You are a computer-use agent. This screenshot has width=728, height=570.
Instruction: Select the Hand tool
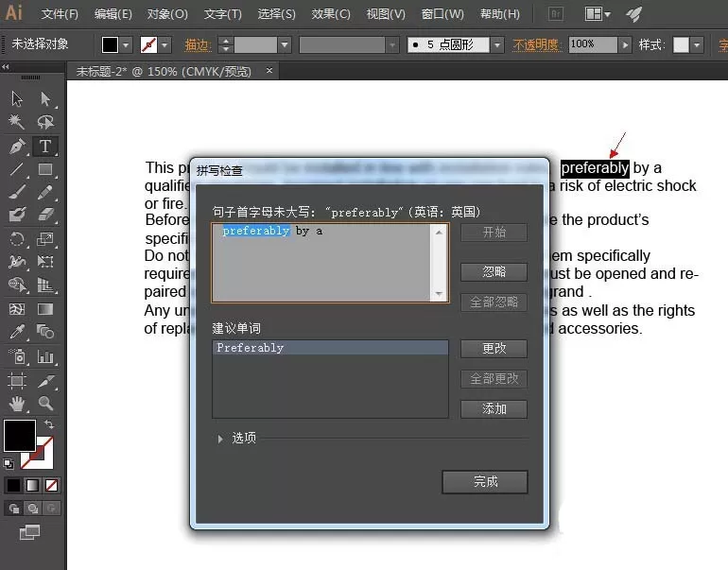(17, 404)
